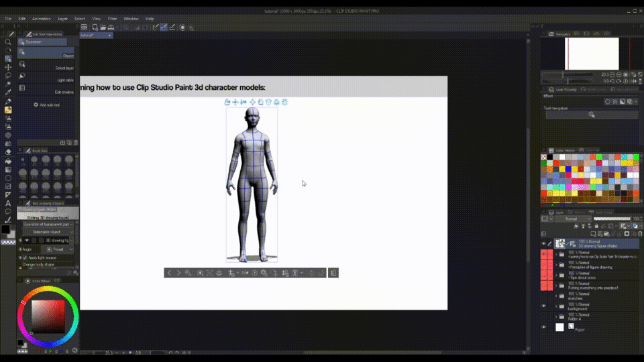Pick the Eyedropper tool
The image size is (644, 362).
[x=8, y=93]
